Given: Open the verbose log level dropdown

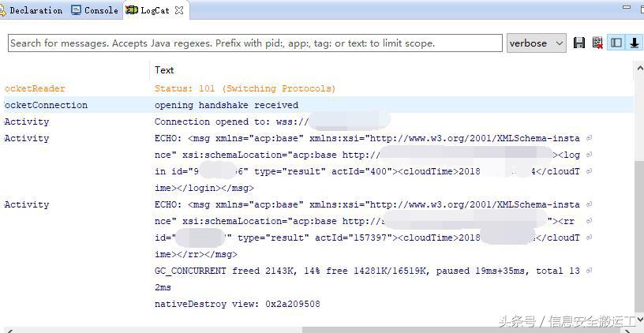Looking at the screenshot, I should 537,43.
